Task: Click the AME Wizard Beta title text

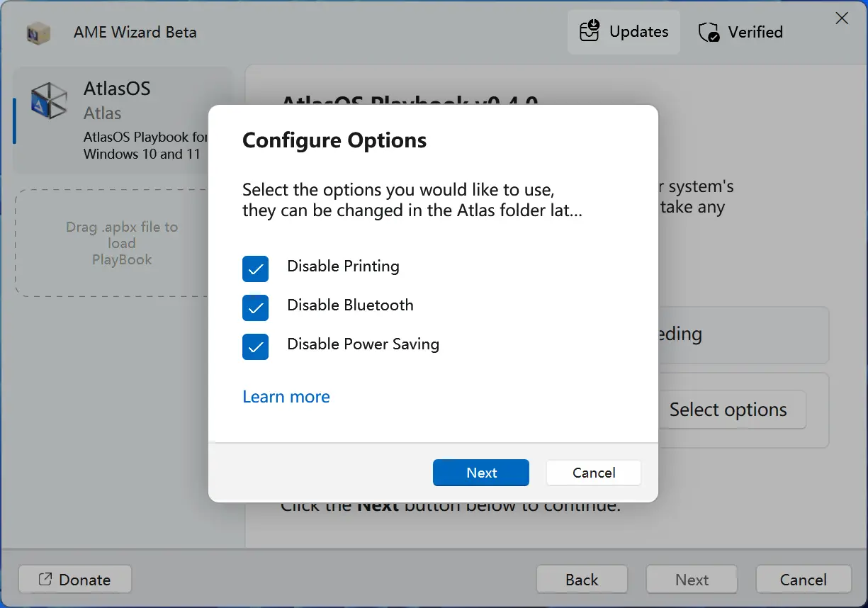Action: (135, 33)
